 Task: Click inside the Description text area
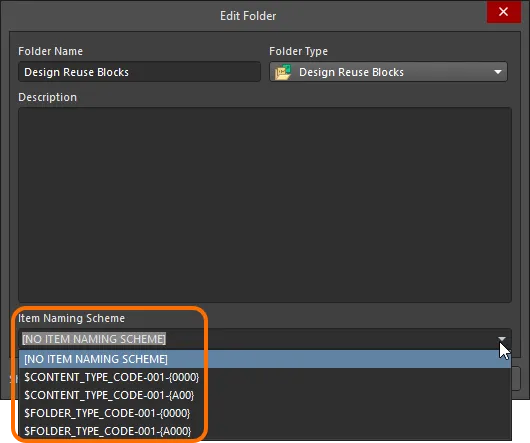point(265,205)
